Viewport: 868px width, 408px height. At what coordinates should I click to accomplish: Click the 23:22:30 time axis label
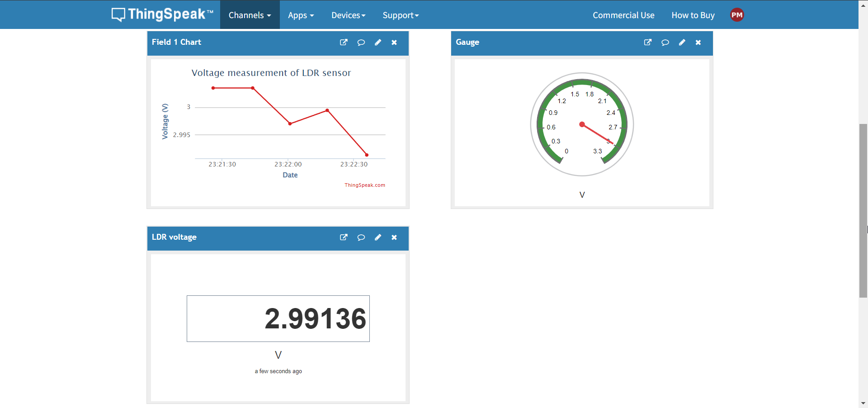[354, 164]
